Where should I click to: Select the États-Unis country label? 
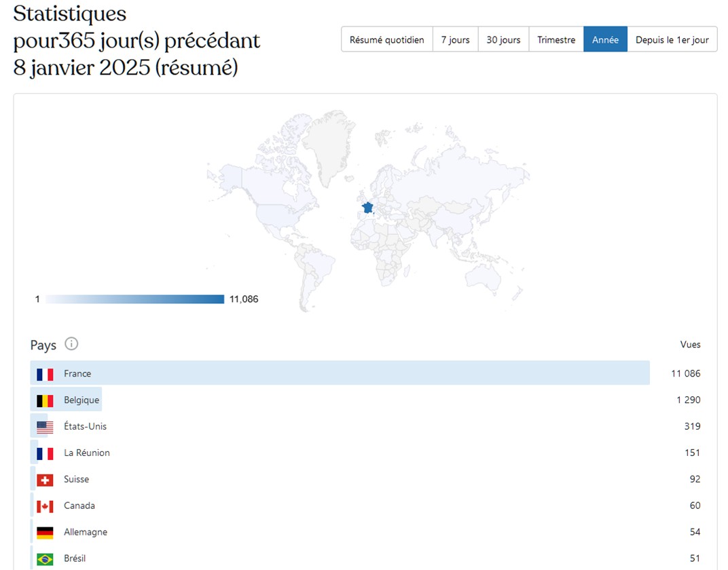click(x=85, y=426)
